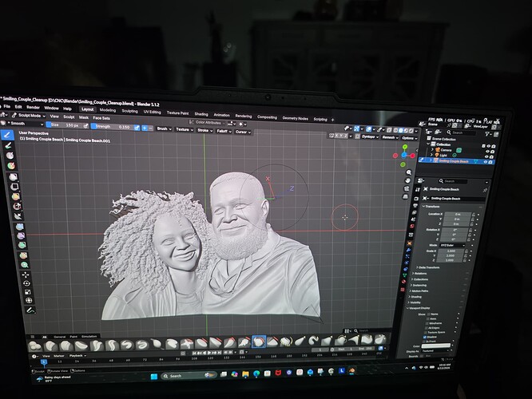Enable the Name checkbox in Viewport Display
This screenshot has height=399, width=532.
click(x=428, y=314)
